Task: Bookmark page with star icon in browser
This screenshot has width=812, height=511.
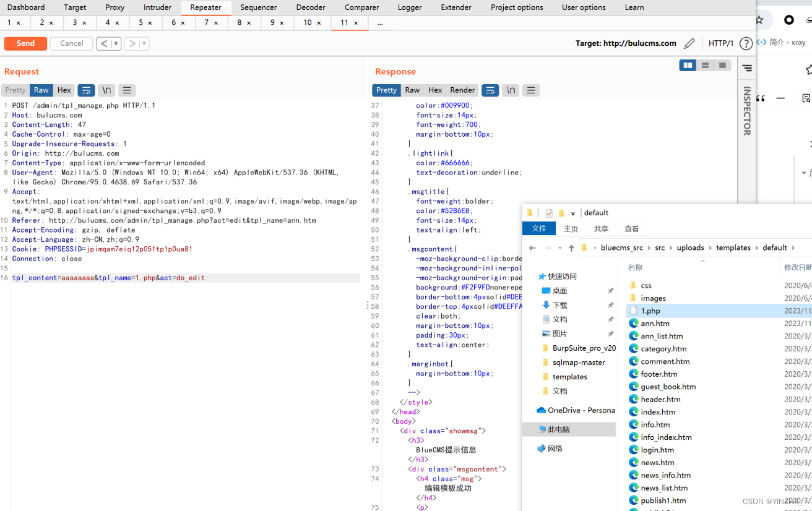Action: tap(759, 20)
